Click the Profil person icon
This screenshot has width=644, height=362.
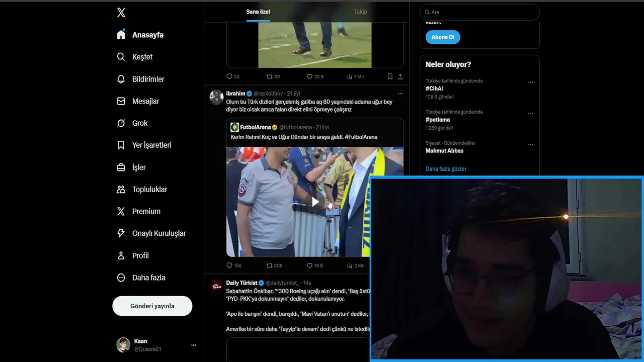[x=121, y=255]
